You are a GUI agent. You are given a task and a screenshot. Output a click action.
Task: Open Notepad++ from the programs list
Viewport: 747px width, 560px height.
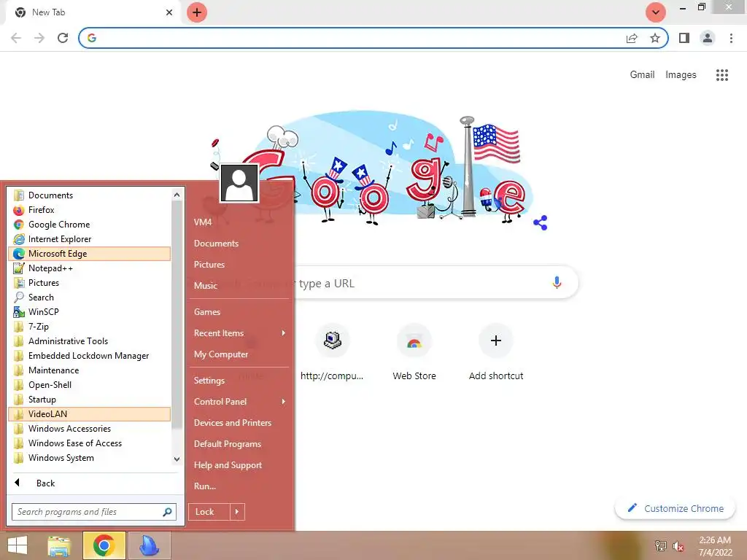pos(90,268)
